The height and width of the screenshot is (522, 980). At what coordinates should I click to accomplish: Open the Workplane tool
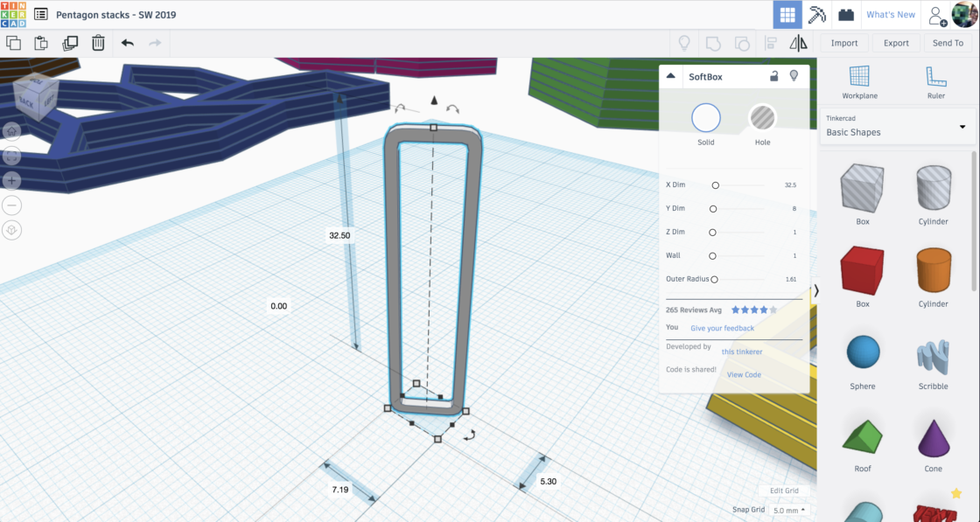[x=859, y=80]
